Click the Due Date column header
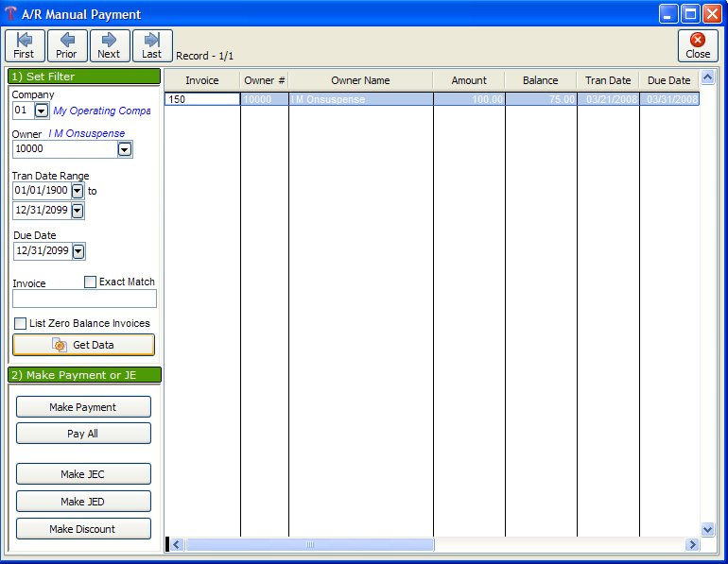Viewport: 728px width, 564px height. pos(669,80)
